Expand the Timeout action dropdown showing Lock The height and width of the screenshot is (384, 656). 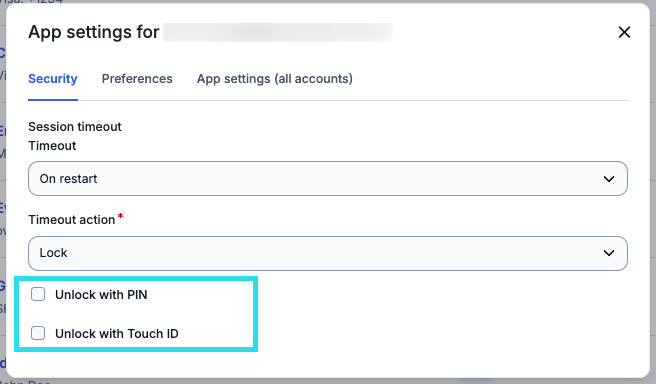(x=328, y=253)
